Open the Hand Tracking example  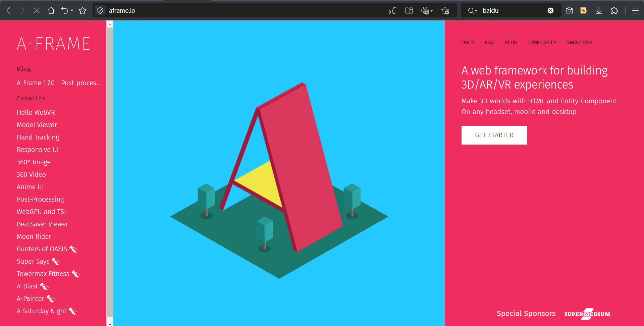coord(38,137)
